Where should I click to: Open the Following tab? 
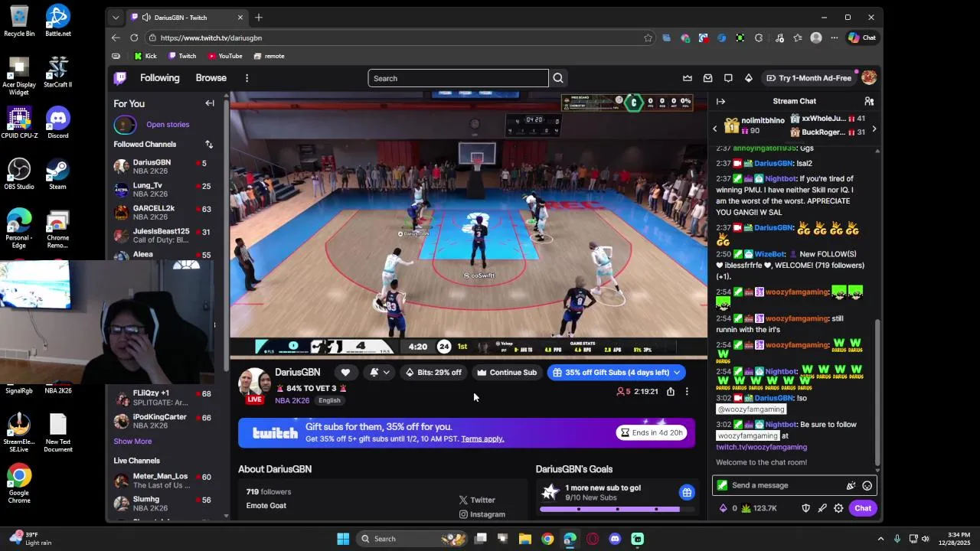[x=159, y=78]
